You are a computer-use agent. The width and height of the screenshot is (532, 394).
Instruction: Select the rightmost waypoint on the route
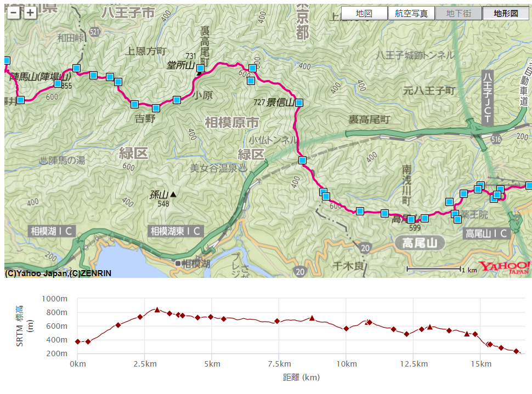pyautogui.click(x=529, y=186)
